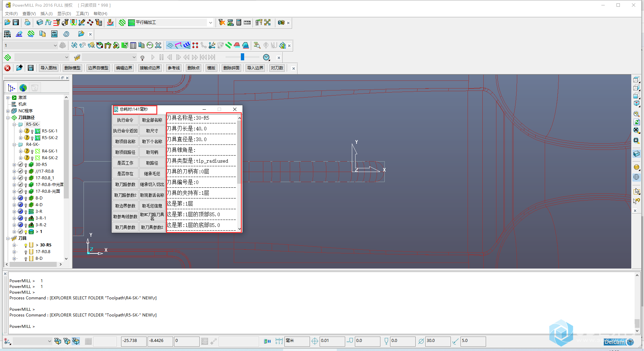This screenshot has width=644, height=351.
Task: Open a project with the folder icon
Action: (7, 22)
